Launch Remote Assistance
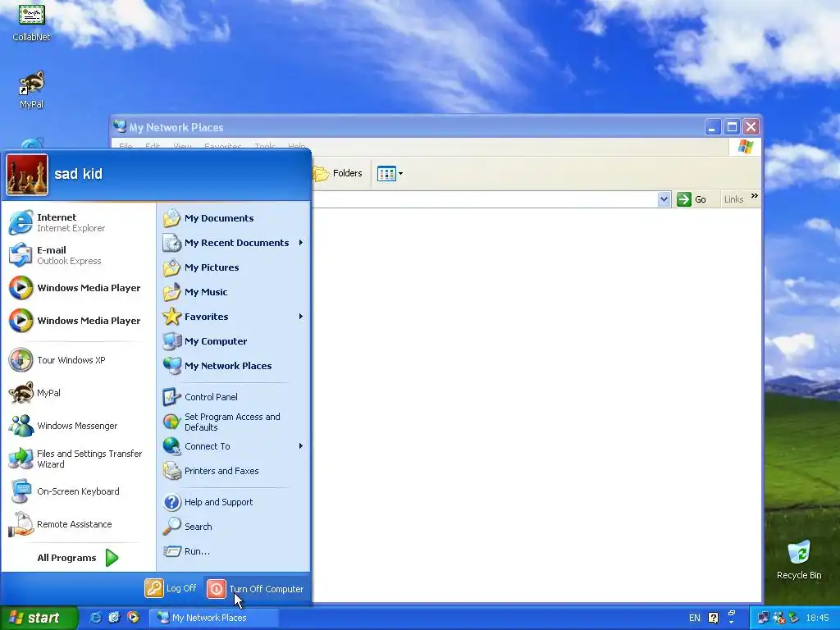Screen dimensions: 840x630 [78, 524]
